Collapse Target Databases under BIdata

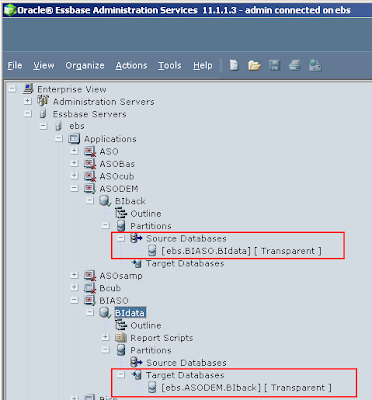tap(121, 375)
